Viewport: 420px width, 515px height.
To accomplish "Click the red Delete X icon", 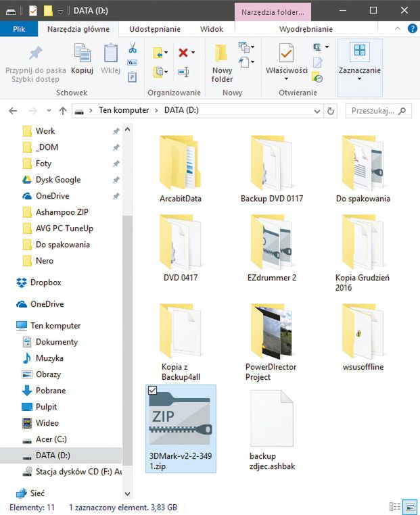I will 183,53.
